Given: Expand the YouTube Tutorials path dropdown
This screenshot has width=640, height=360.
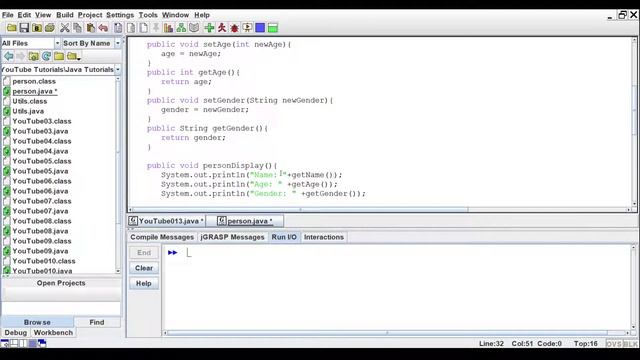Looking at the screenshot, I should [x=118, y=69].
